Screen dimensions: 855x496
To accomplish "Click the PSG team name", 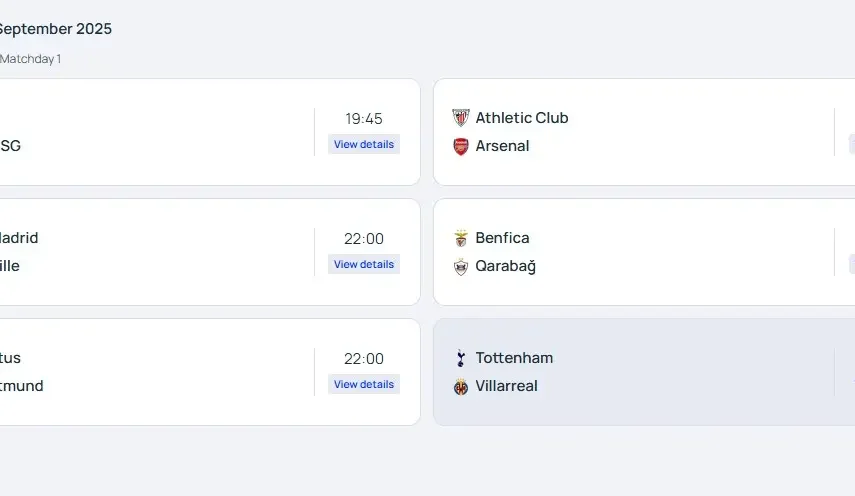I will click(x=10, y=146).
